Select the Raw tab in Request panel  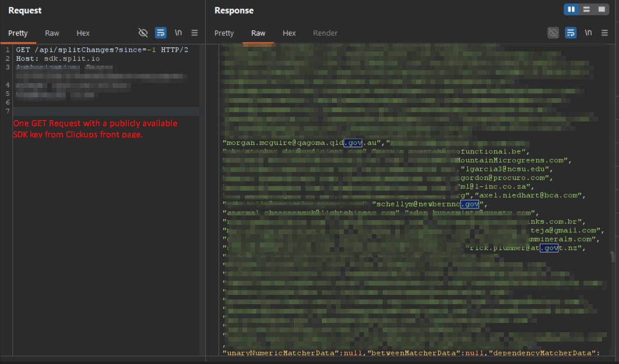click(52, 33)
